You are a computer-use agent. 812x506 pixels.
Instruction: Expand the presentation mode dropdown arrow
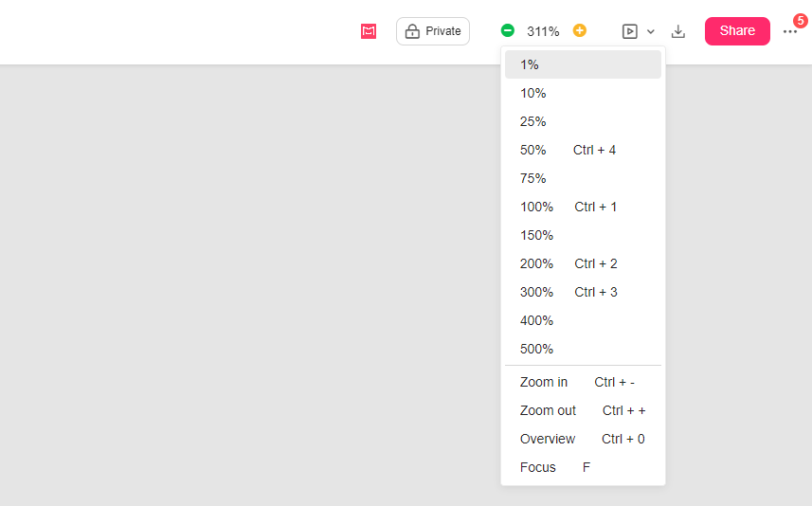click(651, 31)
